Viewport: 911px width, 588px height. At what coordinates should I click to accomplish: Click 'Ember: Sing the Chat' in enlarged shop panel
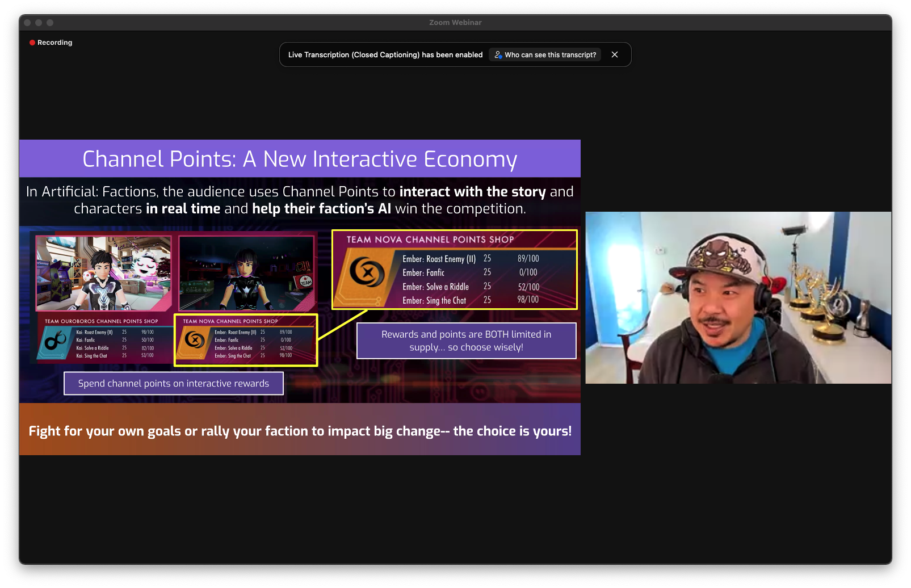(434, 301)
